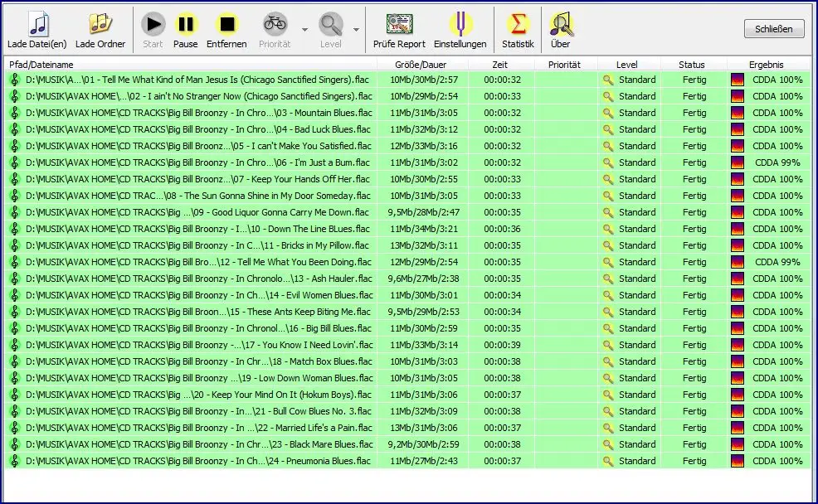The height and width of the screenshot is (504, 818).
Task: Click the Standard level in the 23 - Black Mare Blues row
Action: coord(637,444)
